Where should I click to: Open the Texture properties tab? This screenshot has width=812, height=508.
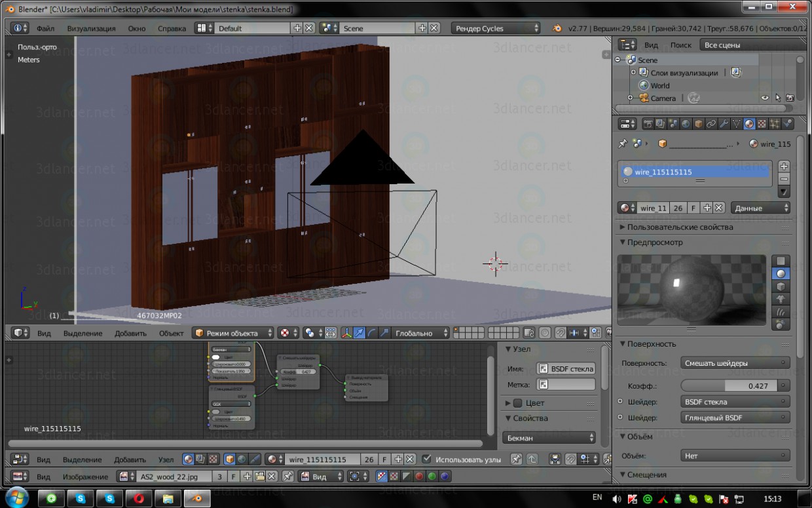[762, 124]
